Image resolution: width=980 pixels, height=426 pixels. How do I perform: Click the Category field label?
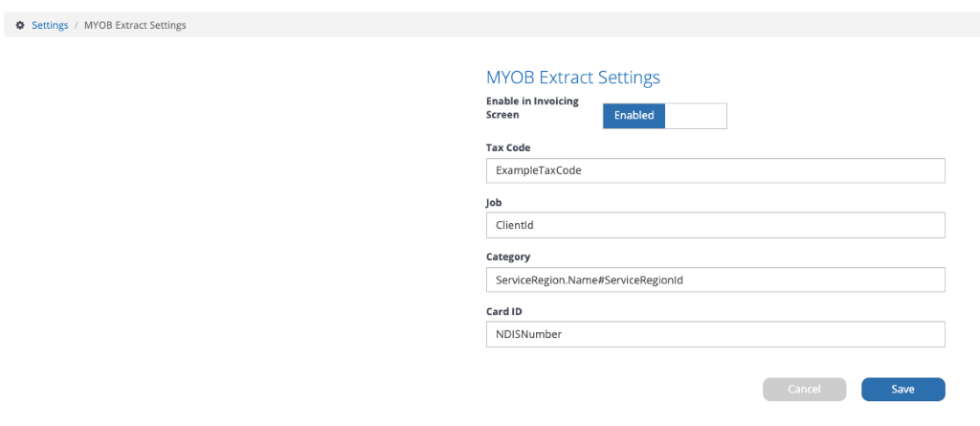click(508, 257)
